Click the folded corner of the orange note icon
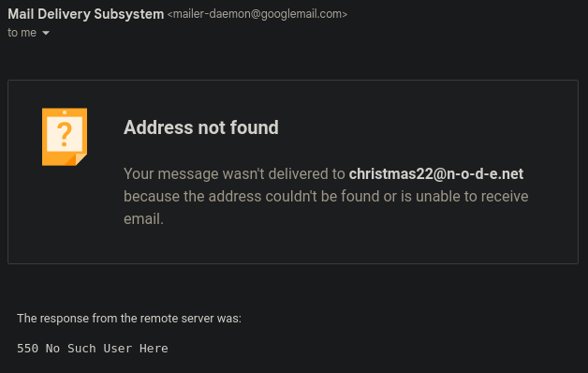 [x=81, y=159]
